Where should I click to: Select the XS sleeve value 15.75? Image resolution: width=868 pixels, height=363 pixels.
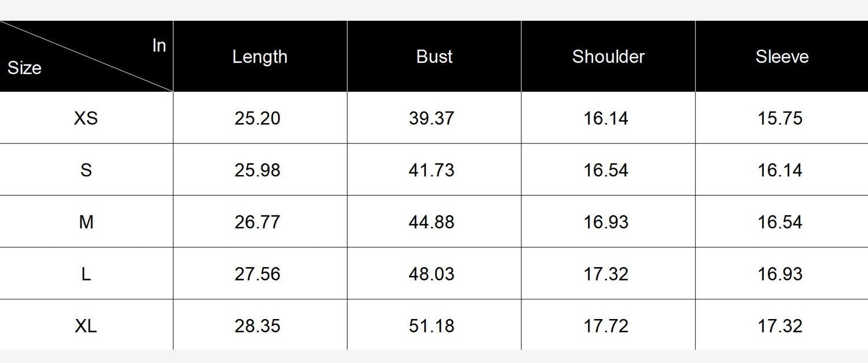click(780, 118)
